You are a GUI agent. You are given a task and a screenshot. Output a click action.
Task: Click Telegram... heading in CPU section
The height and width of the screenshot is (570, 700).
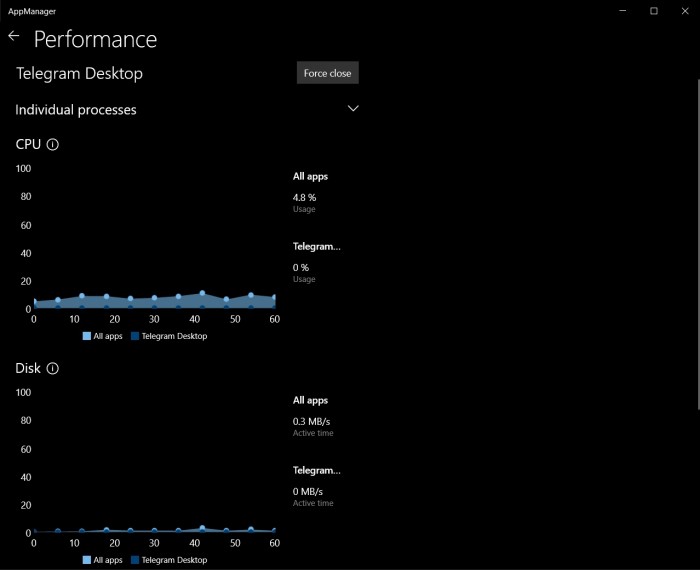317,246
